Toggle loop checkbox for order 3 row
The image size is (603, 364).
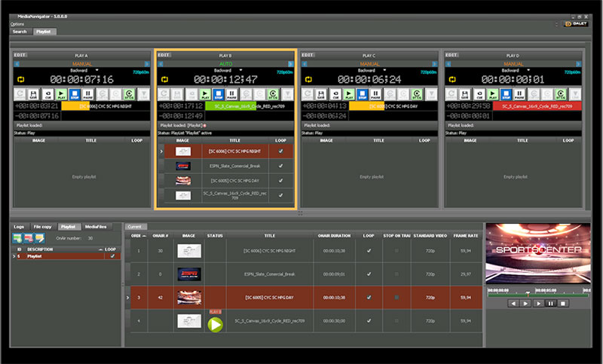pyautogui.click(x=369, y=297)
